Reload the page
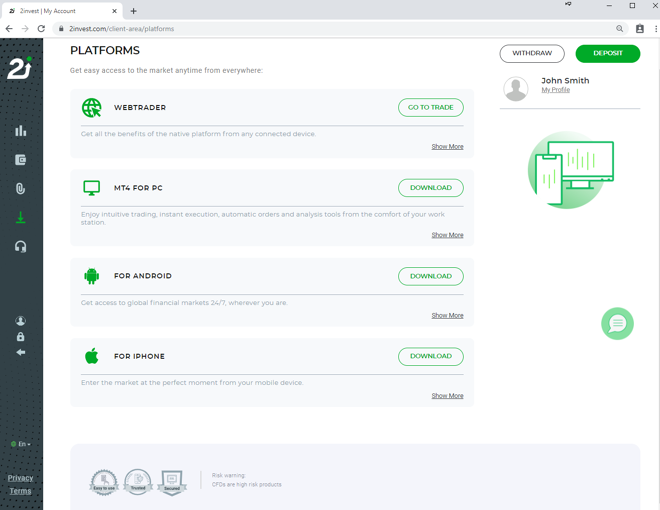660x510 pixels. (x=41, y=29)
